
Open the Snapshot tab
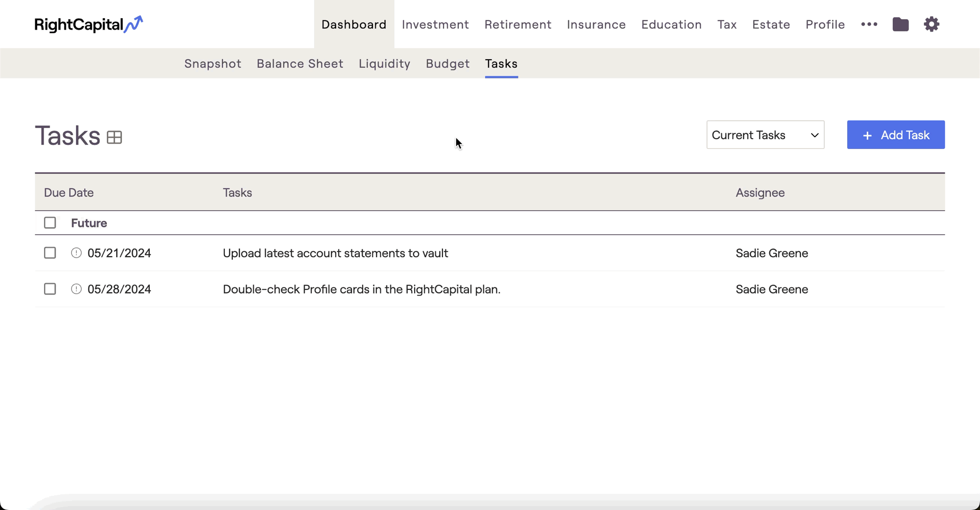coord(213,64)
